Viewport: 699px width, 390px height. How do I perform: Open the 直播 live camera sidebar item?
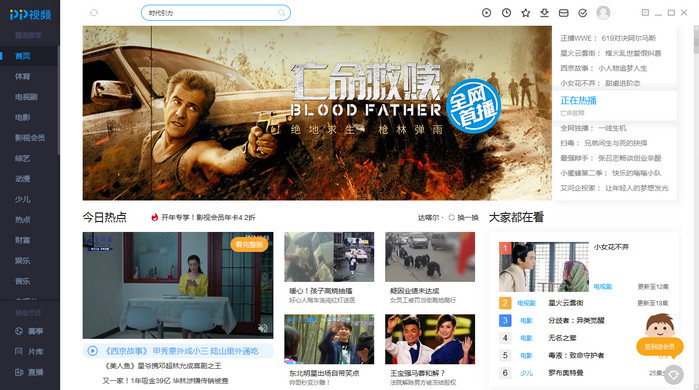click(x=29, y=372)
